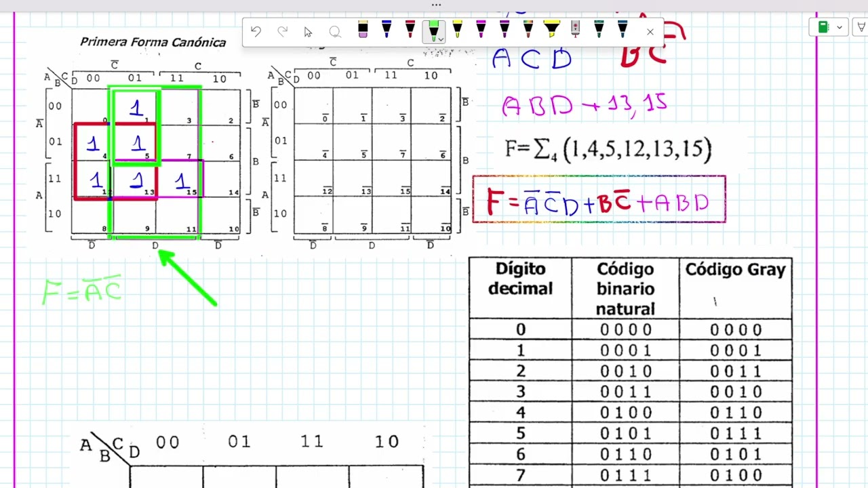
Task: Click Gray code cell '0 1 0 1'
Action: click(736, 454)
